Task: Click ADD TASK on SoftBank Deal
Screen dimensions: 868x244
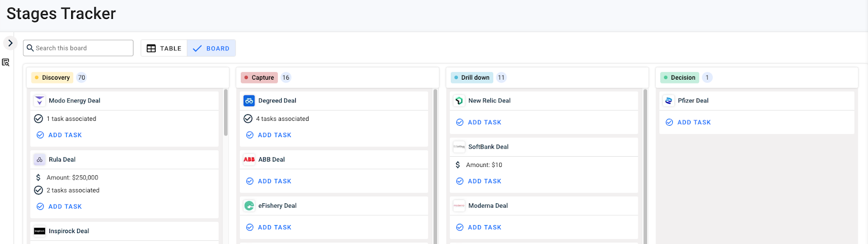Action: [x=478, y=181]
